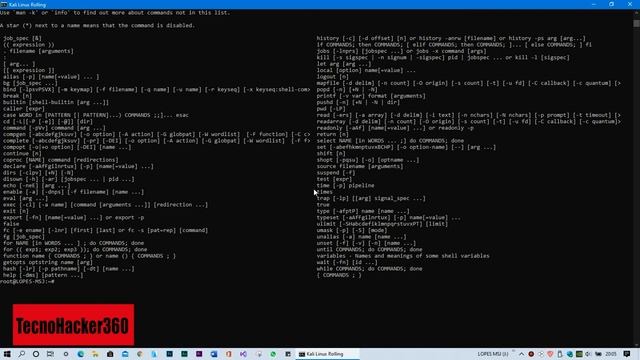This screenshot has height=360, width=640.
Task: Click the Kali Linux title bar icon
Action: (4, 4)
